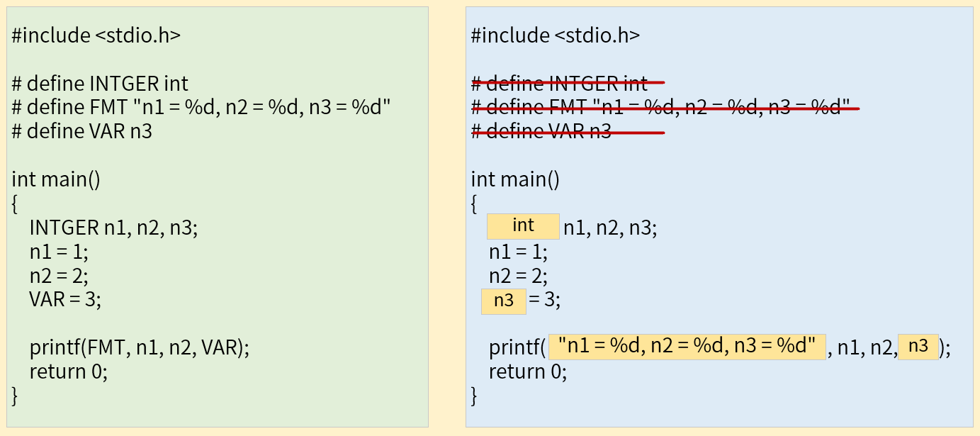Image resolution: width=980 pixels, height=436 pixels.
Task: Click '#include <stdio.h>' in the blue panel
Action: click(556, 35)
